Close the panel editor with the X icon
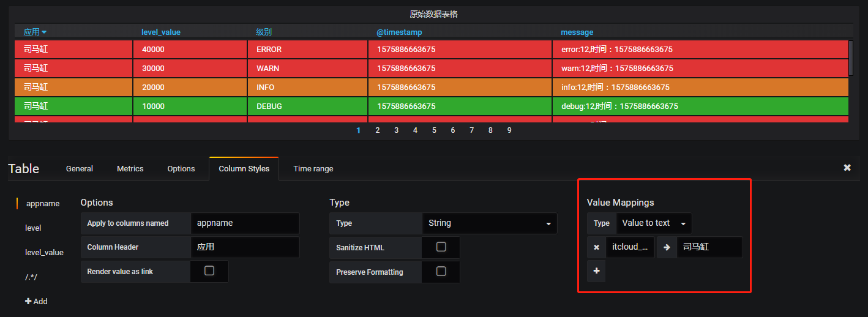Viewport: 868px width, 317px height. tap(847, 168)
